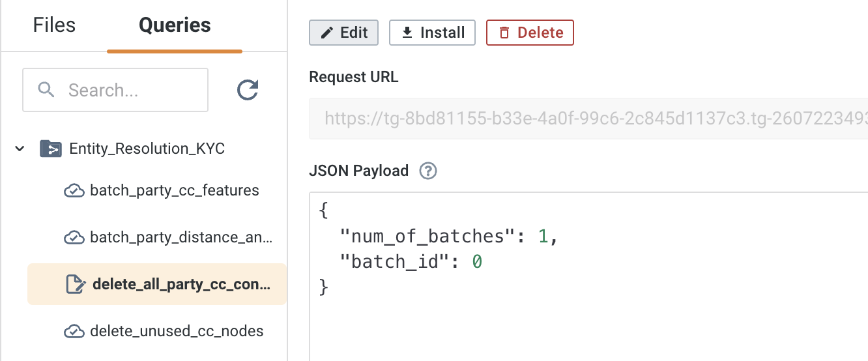Click the Install button

(x=432, y=33)
